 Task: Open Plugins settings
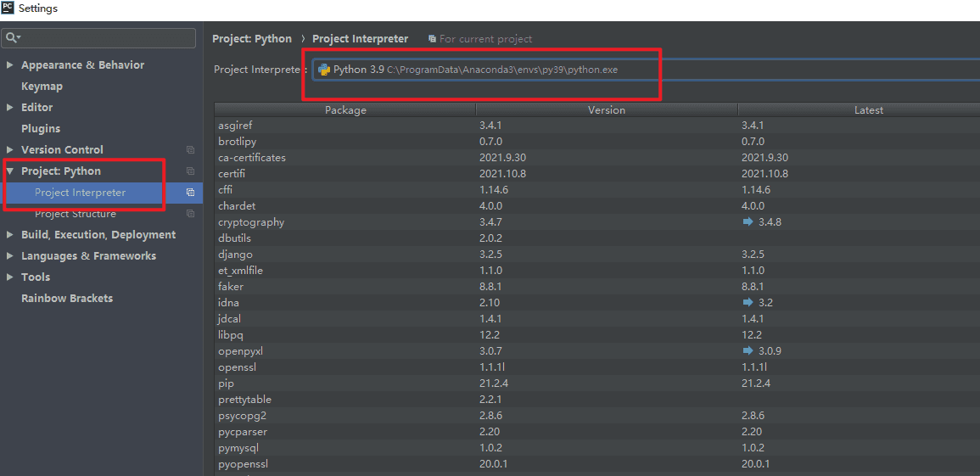tap(41, 129)
